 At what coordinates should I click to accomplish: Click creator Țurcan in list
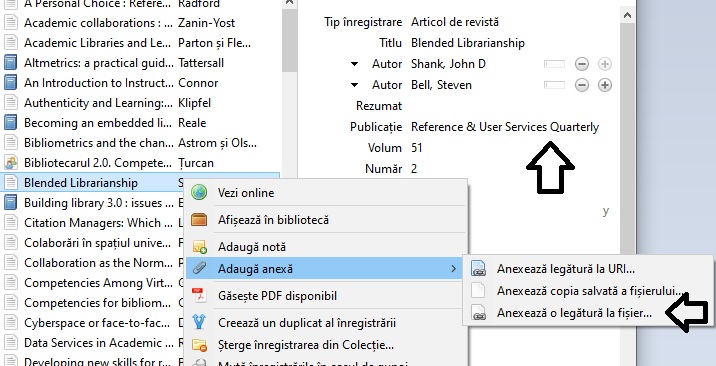pyautogui.click(x=196, y=162)
